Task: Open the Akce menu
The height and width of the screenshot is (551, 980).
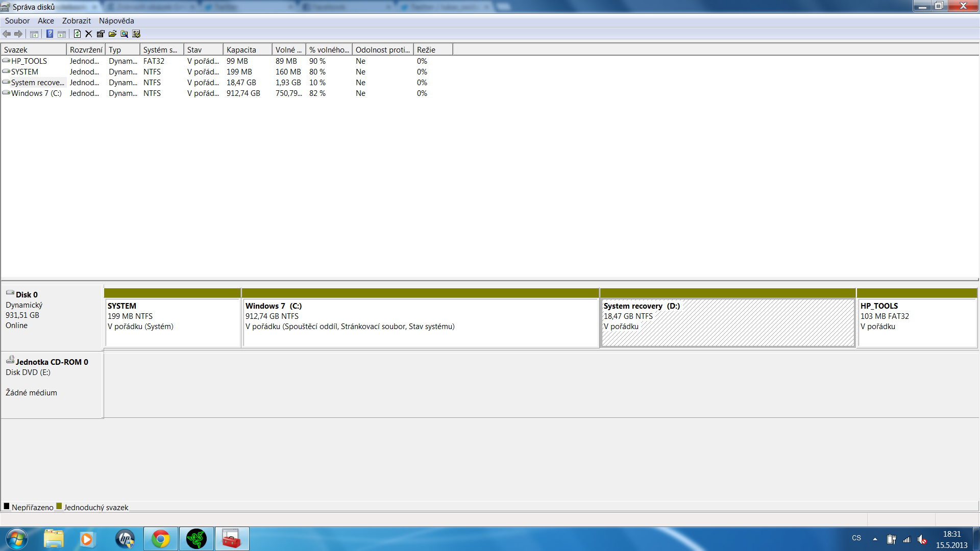Action: [x=45, y=21]
